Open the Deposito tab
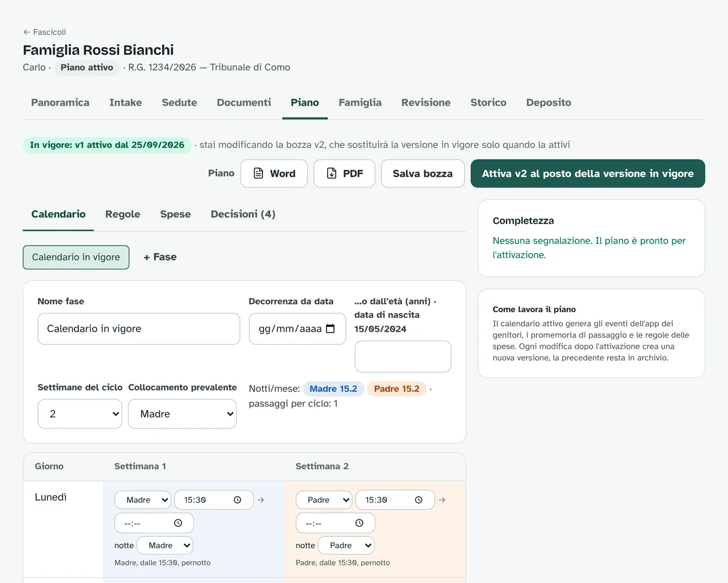The image size is (728, 583). [x=549, y=102]
